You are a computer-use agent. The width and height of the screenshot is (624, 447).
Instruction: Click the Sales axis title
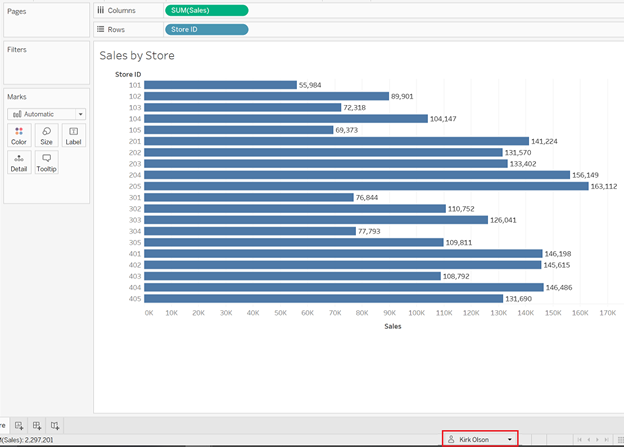[393, 326]
